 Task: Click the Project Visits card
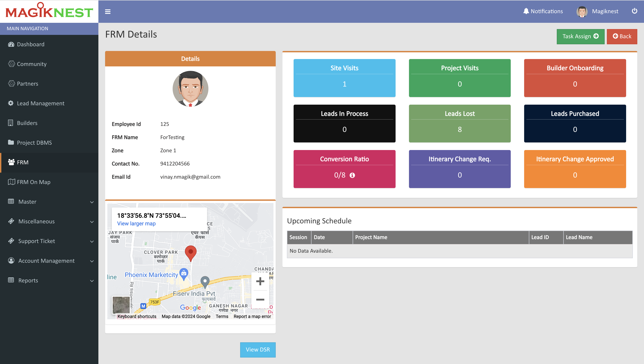click(460, 78)
